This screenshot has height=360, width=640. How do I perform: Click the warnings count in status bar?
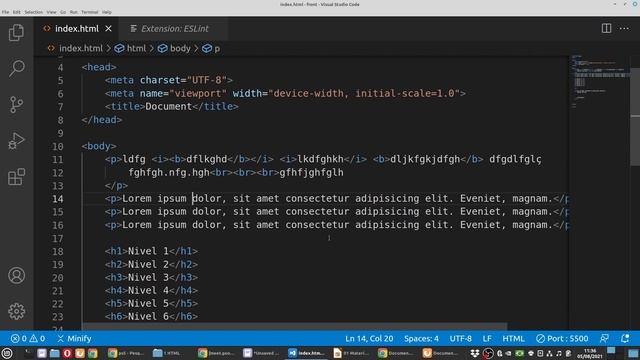tap(37, 338)
